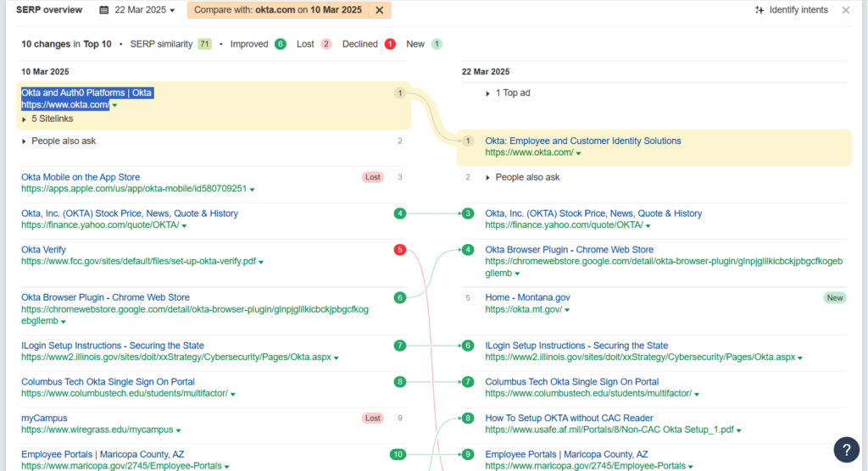Image resolution: width=868 pixels, height=471 pixels.
Task: Open the Okta: Employee and Customer Identity Solutions link
Action: coord(583,141)
